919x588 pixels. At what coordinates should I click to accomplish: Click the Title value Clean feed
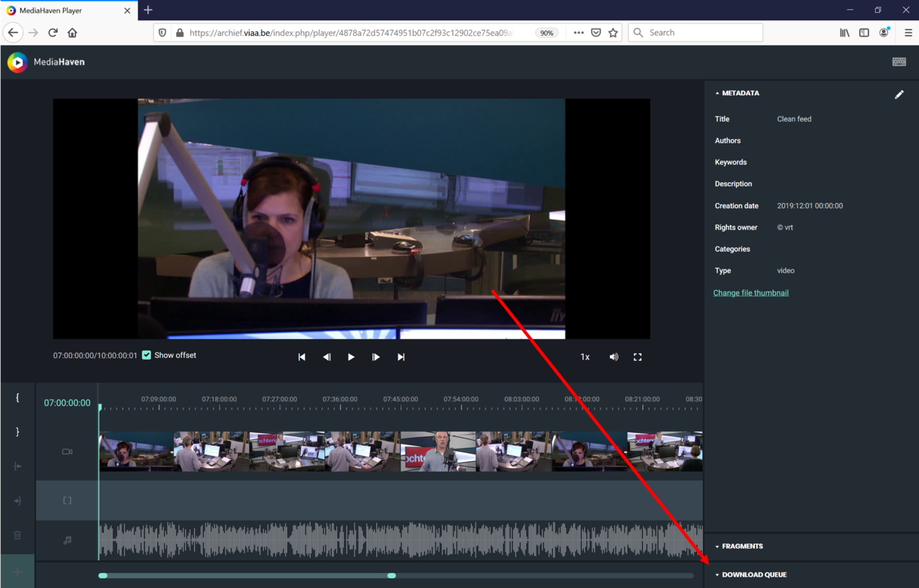pos(794,119)
